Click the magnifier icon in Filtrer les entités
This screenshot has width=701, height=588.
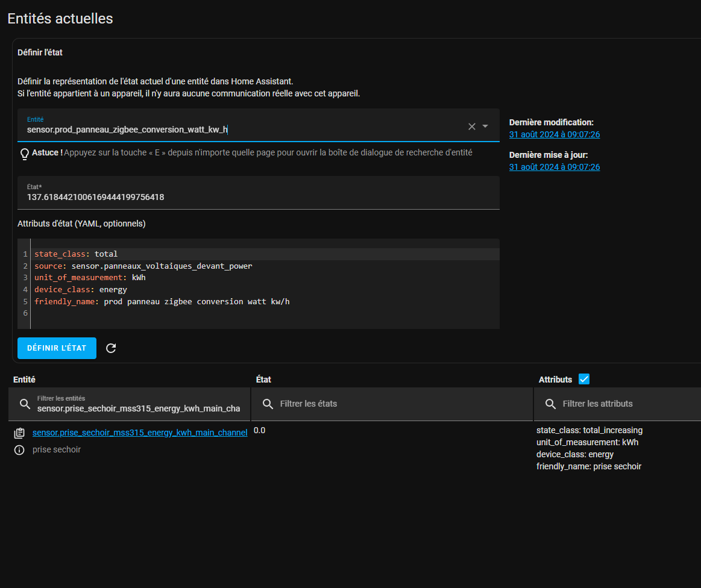pos(25,404)
